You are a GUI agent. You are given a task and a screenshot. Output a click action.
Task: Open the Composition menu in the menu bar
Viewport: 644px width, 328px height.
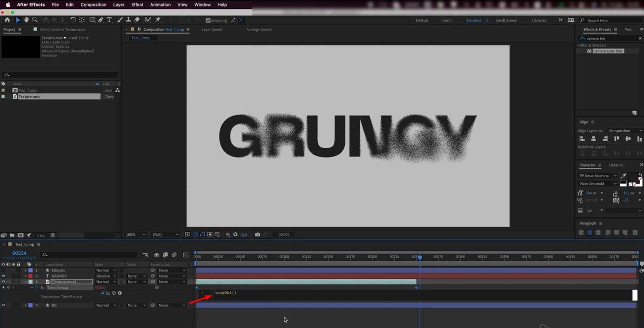coord(93,4)
